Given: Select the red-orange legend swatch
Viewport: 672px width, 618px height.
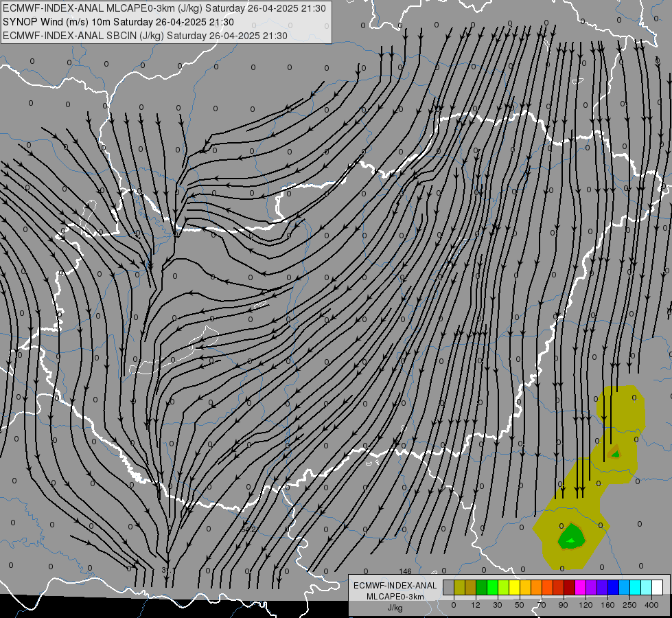Looking at the screenshot, I should click(548, 587).
